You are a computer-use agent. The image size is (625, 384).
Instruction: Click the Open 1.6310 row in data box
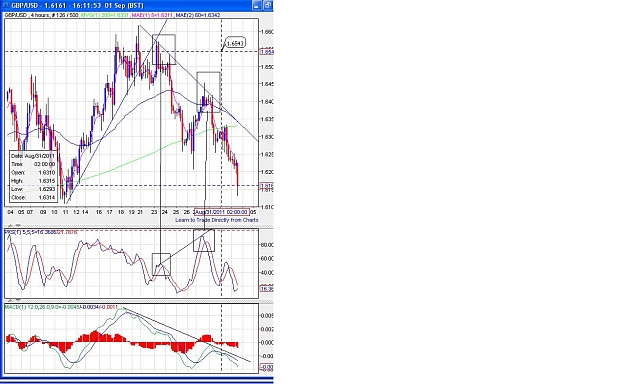pyautogui.click(x=33, y=172)
